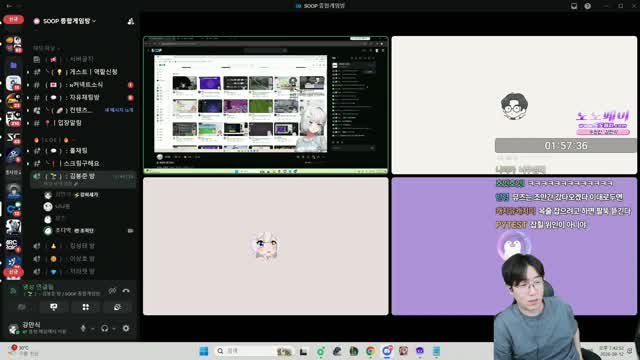Open the invite people icon beside server name
640x360 pixels.
[131, 21]
